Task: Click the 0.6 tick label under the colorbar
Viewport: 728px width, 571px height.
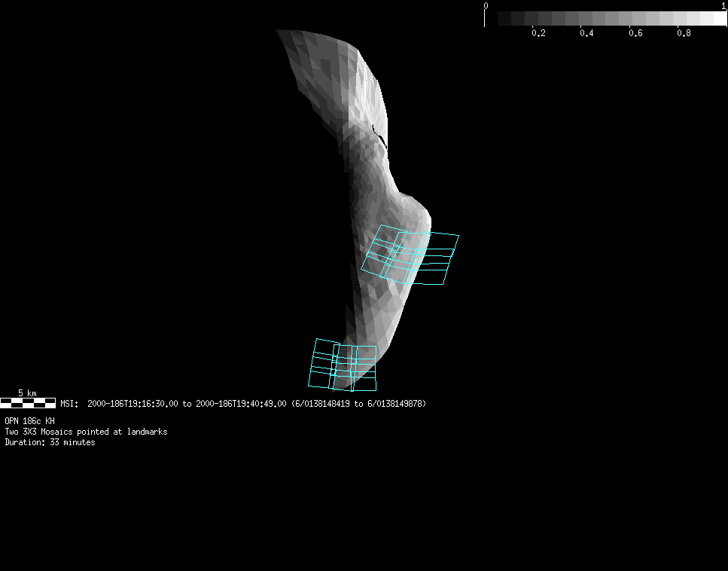Action: [635, 33]
